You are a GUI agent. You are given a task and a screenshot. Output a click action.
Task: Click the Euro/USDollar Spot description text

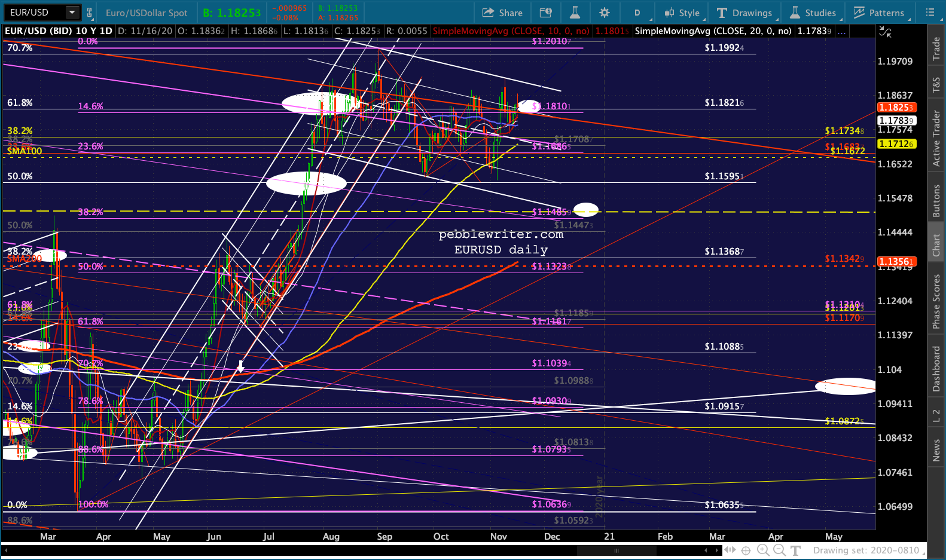[147, 13]
